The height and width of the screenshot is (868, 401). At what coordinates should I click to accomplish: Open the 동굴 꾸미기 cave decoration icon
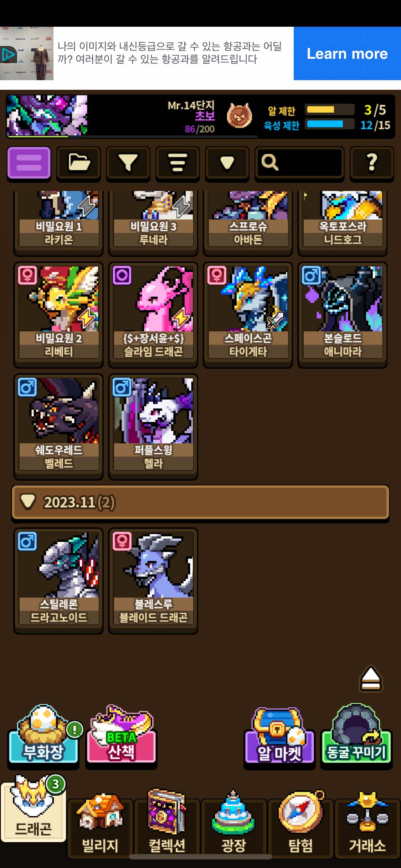(x=356, y=735)
